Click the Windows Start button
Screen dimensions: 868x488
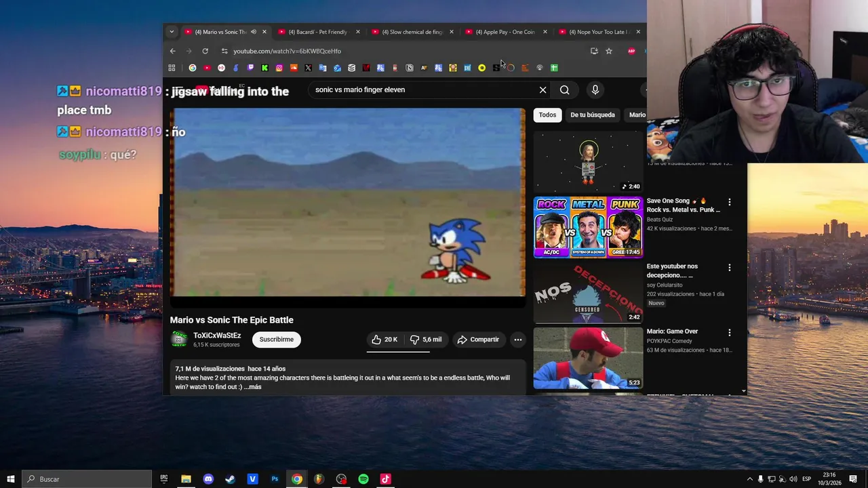pyautogui.click(x=11, y=479)
